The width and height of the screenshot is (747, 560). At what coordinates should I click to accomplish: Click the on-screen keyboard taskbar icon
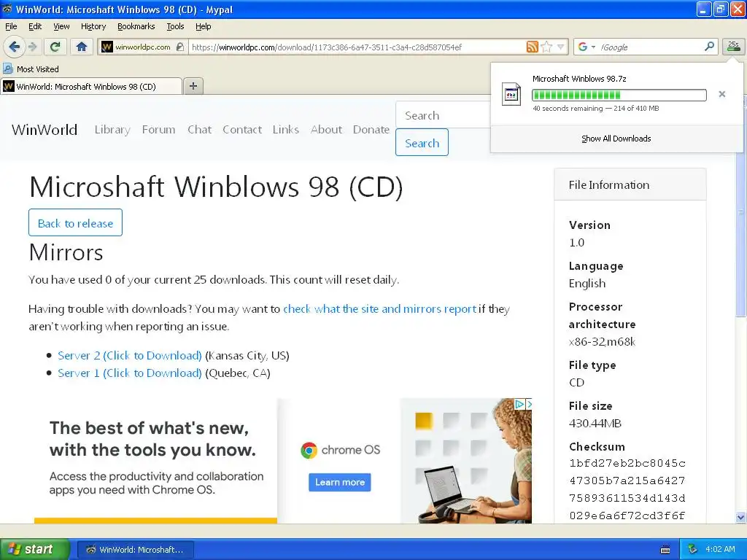[665, 550]
